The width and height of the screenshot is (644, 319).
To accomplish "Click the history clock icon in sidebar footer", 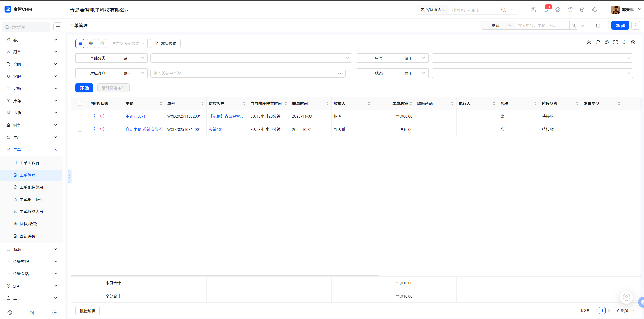I will tap(10, 312).
